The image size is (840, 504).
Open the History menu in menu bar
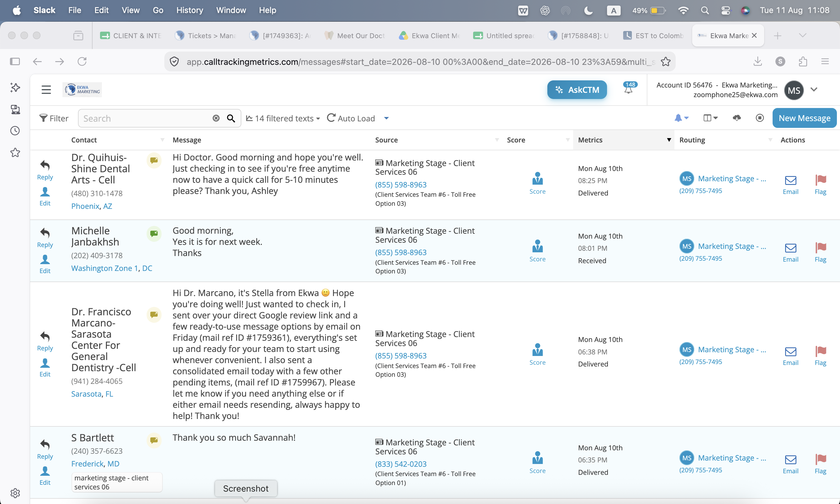pyautogui.click(x=189, y=10)
